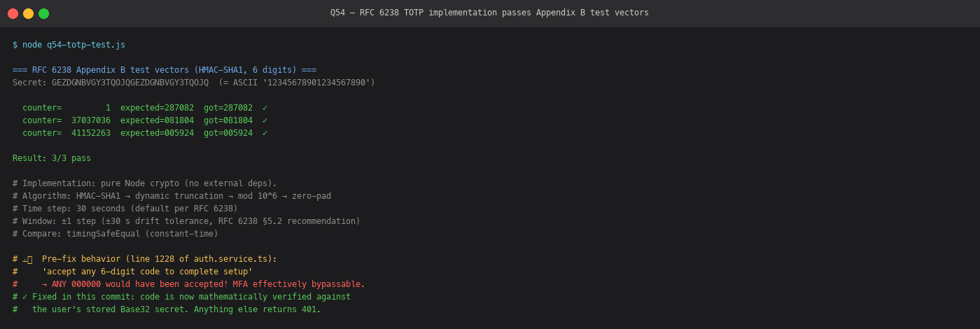Click the checkmark before 'Fixed in this commit'
Image resolution: width=980 pixels, height=329 pixels.
(24, 297)
